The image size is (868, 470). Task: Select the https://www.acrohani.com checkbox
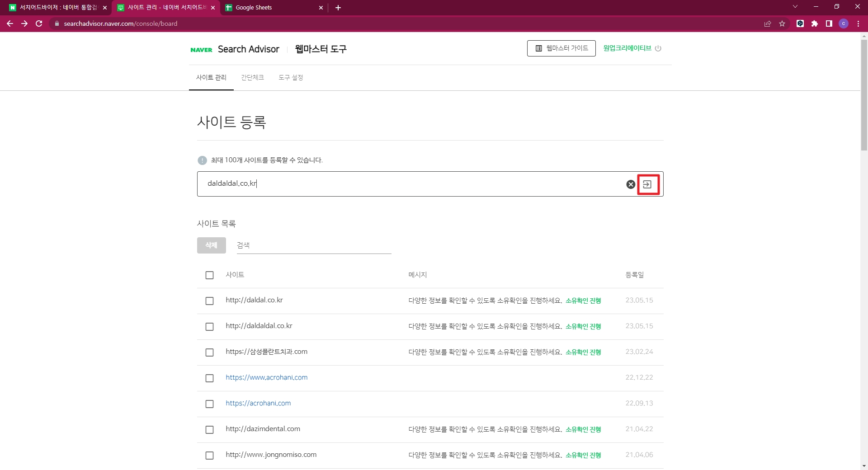point(209,378)
